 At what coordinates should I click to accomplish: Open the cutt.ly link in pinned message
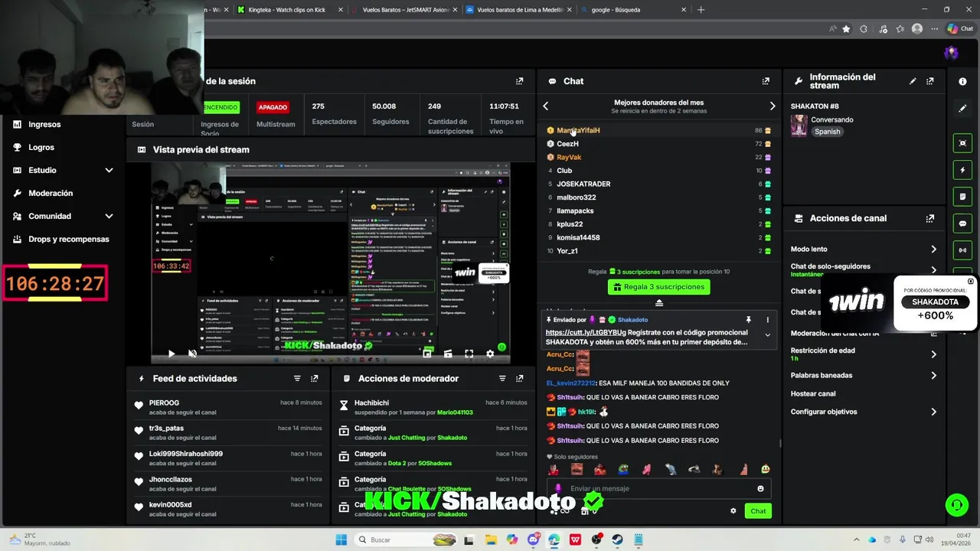point(586,333)
